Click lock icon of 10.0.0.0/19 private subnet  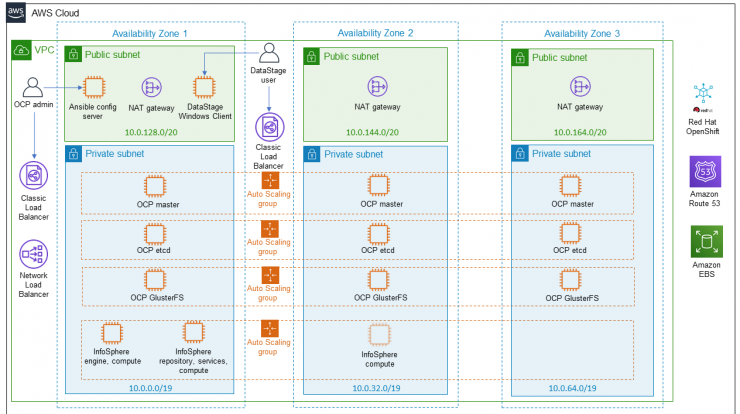coord(74,154)
